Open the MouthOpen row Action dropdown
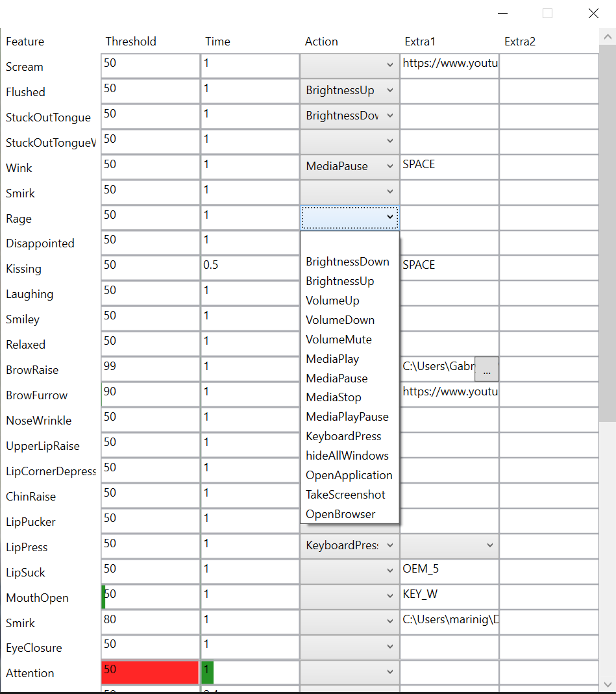616x694 pixels. tap(350, 596)
